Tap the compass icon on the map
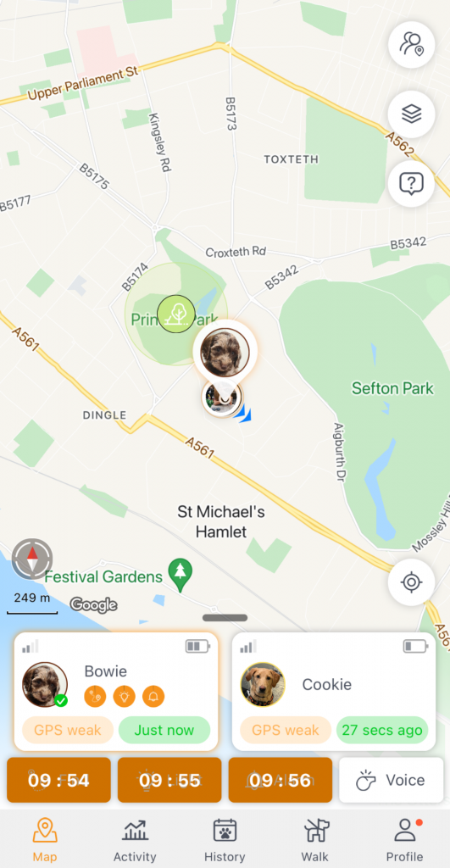450x868 pixels. tap(32, 558)
